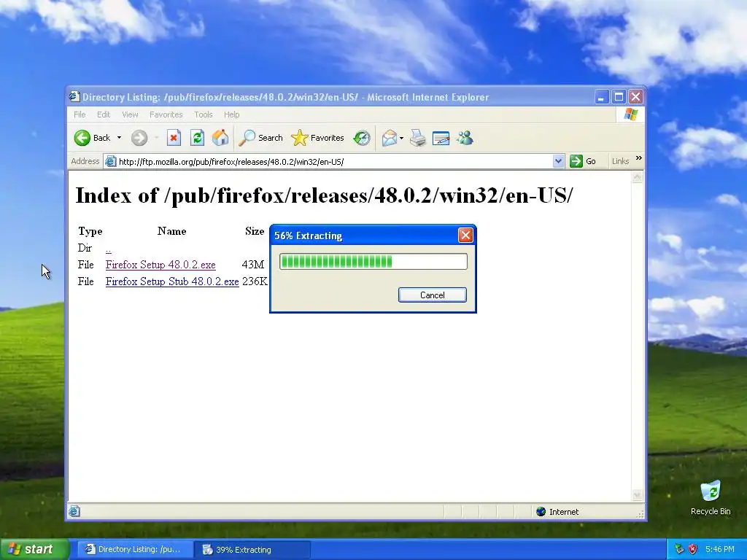Refresh the page with green arrows icon
This screenshot has height=560, width=747.
click(x=197, y=138)
